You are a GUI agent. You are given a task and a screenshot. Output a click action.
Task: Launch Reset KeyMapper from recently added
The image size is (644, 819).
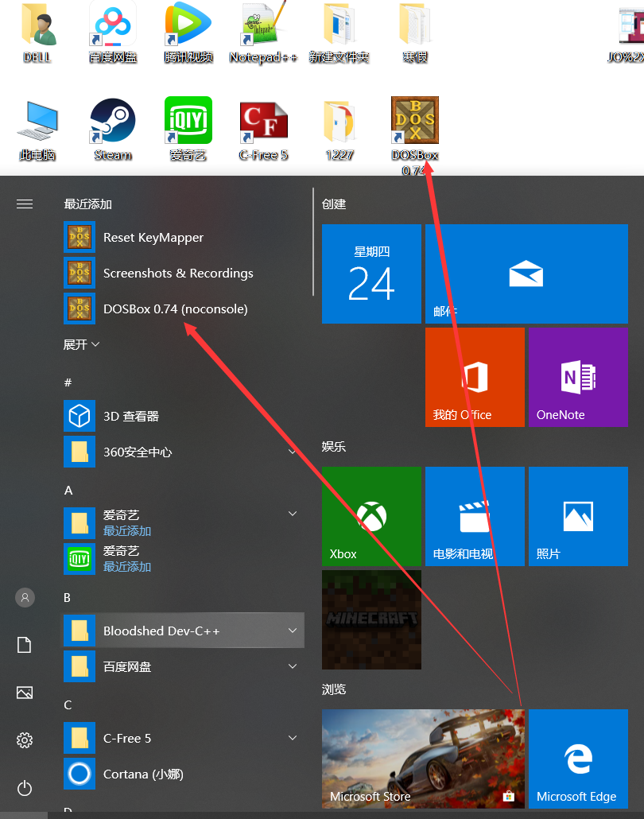coord(184,237)
